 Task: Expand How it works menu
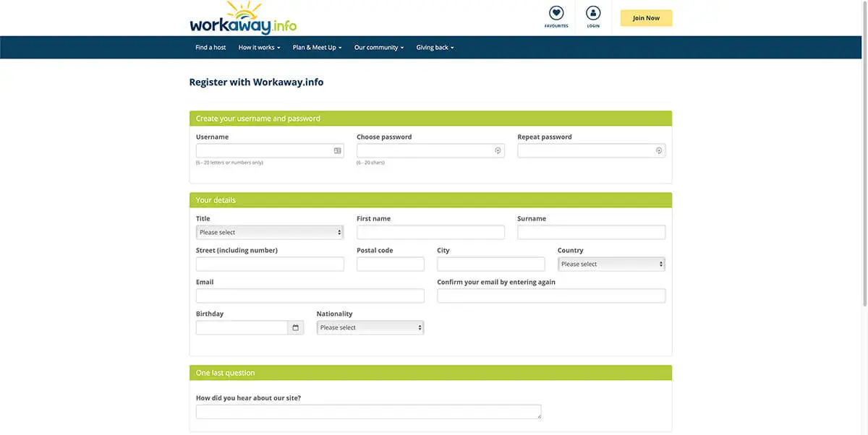pos(259,48)
